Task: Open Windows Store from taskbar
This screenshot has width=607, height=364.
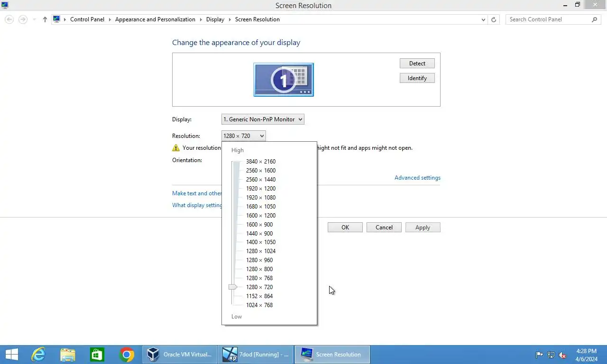Action: coord(97,355)
